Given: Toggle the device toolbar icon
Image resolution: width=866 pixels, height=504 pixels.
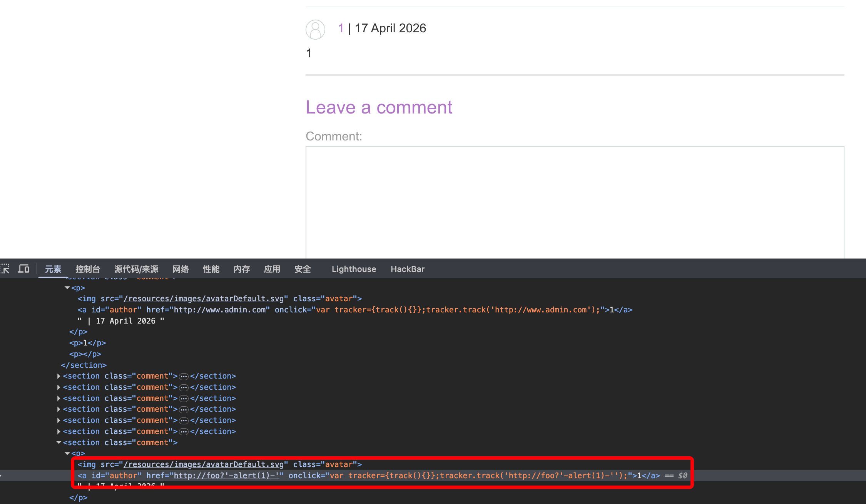Looking at the screenshot, I should click(x=24, y=269).
